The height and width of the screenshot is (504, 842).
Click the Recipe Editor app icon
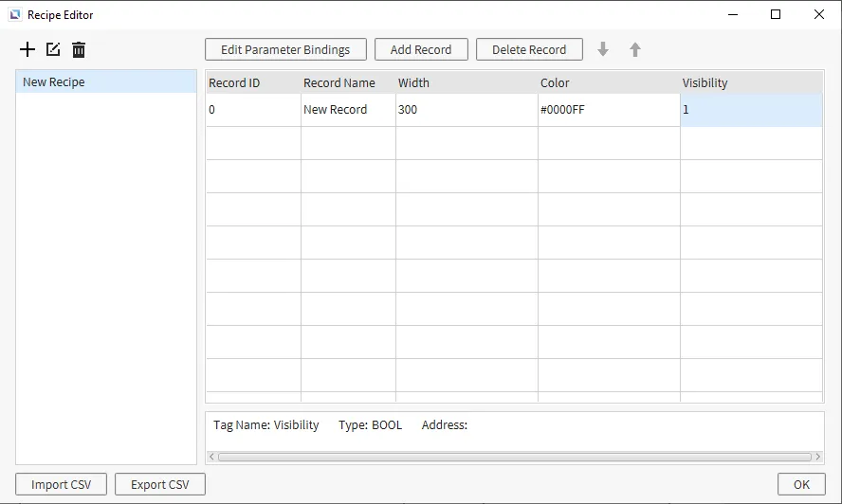point(14,15)
